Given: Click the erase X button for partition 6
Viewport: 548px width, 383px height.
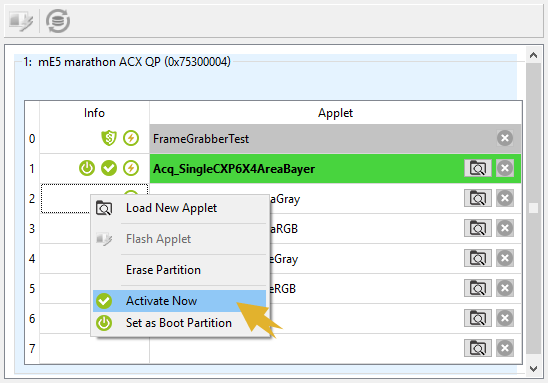Looking at the screenshot, I should click(x=505, y=318).
